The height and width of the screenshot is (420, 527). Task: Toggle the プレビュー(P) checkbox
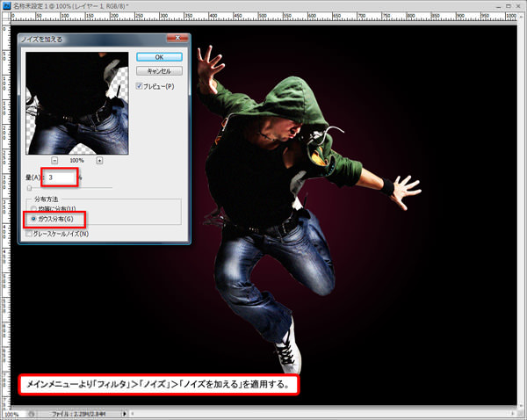139,86
